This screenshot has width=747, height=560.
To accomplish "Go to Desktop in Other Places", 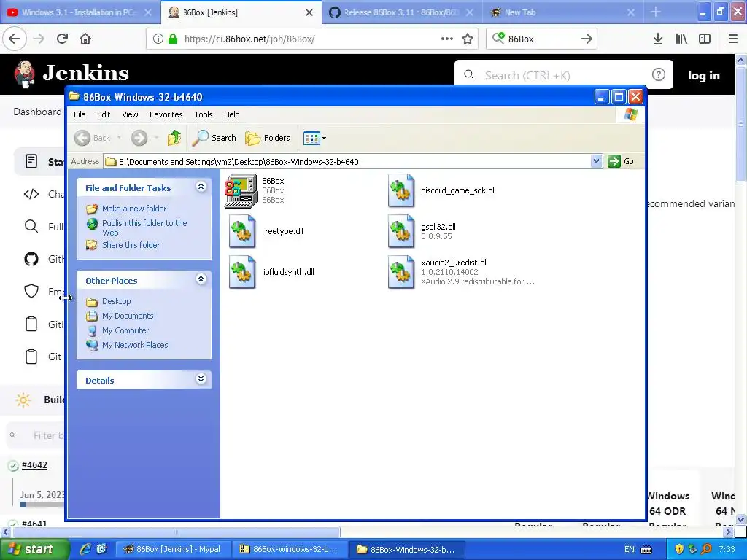I will [116, 301].
